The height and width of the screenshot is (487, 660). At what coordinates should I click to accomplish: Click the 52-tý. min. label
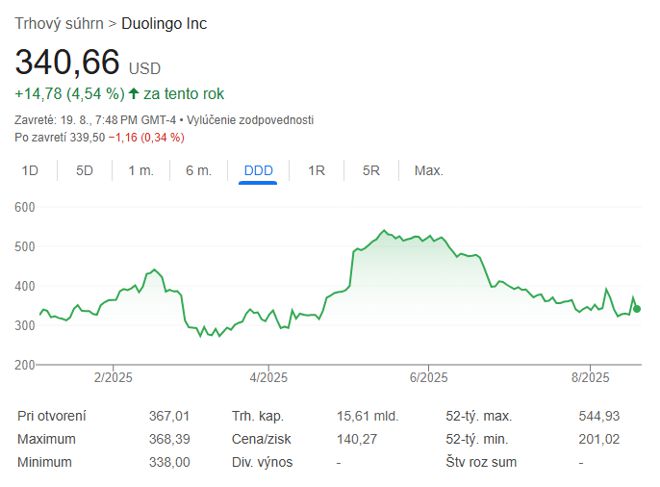(x=477, y=439)
